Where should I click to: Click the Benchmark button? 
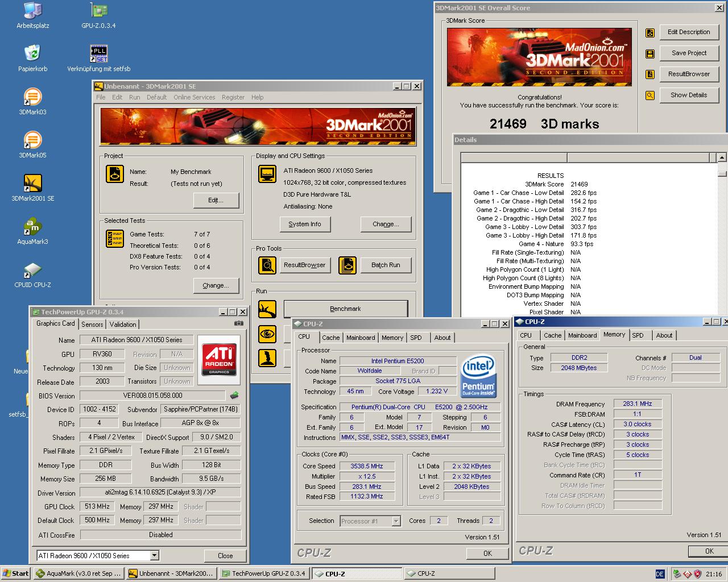pyautogui.click(x=345, y=309)
